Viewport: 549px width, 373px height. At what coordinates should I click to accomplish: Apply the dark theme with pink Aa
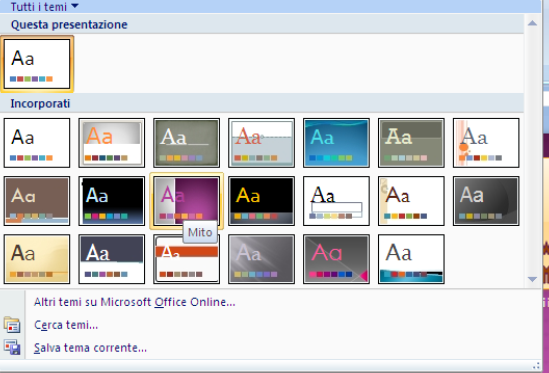(336, 259)
